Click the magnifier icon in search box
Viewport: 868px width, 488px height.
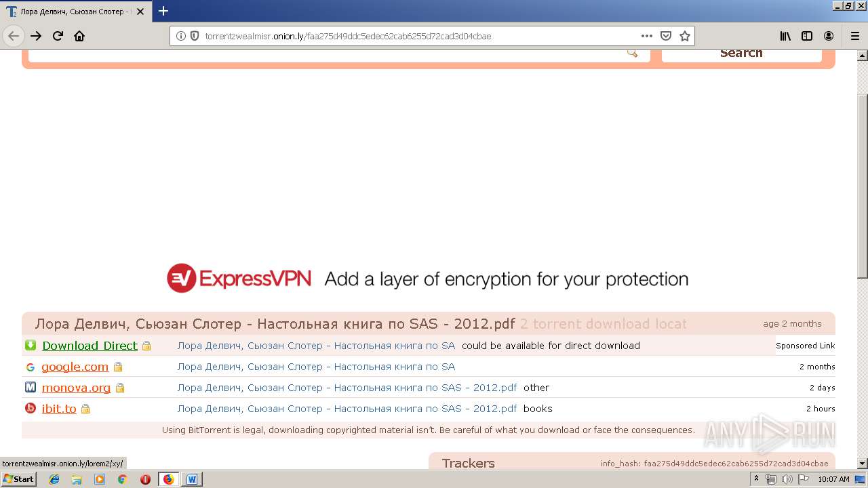(632, 53)
